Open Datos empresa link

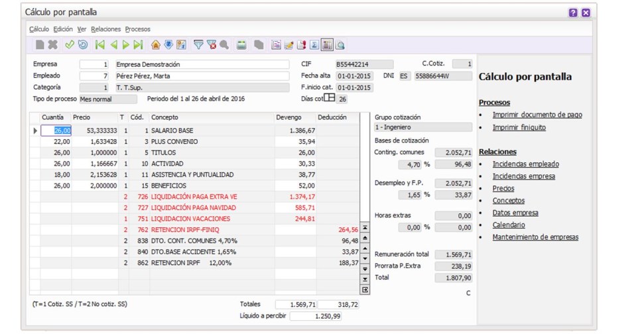(x=515, y=213)
